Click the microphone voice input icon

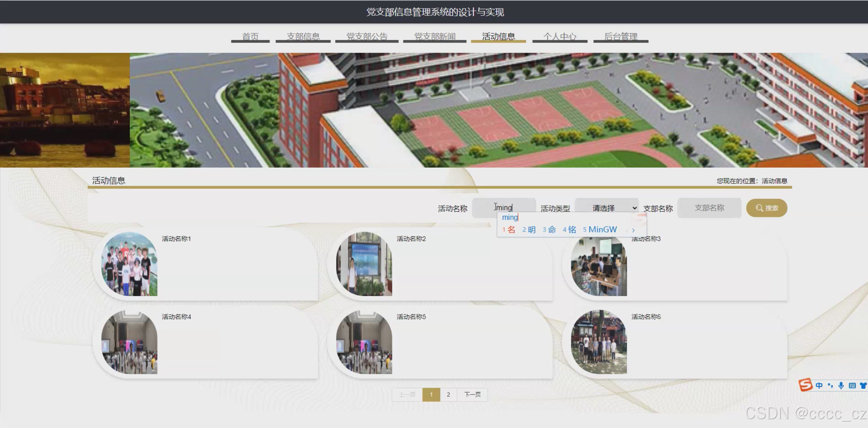841,385
